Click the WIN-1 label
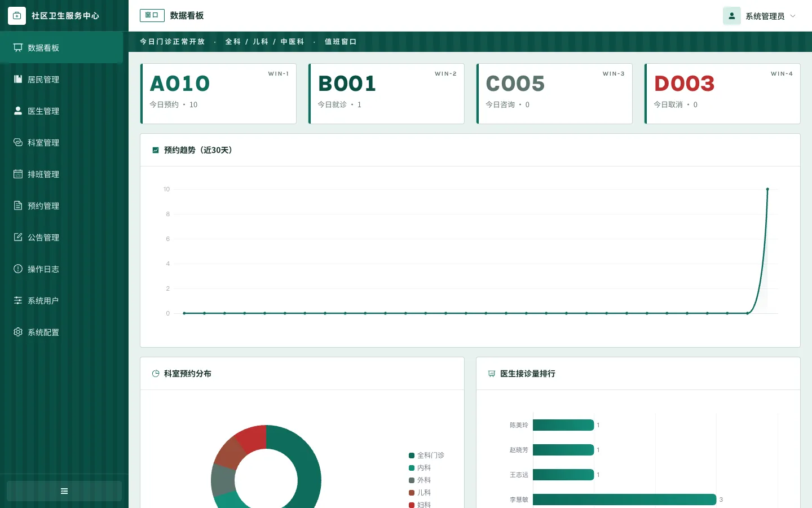812x508 pixels. [279, 74]
